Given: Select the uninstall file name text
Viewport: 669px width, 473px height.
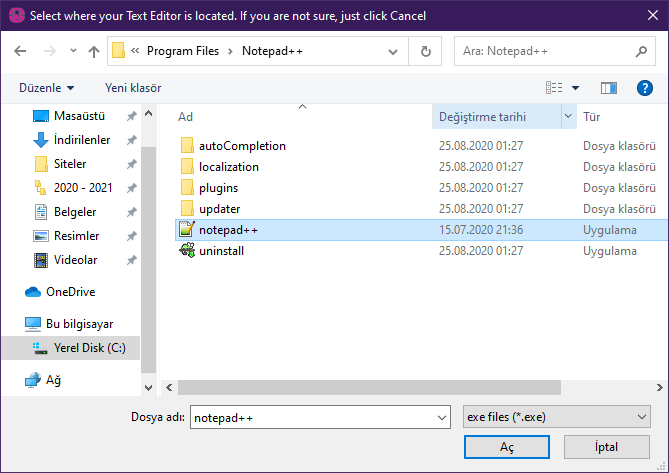Looking at the screenshot, I should [221, 251].
